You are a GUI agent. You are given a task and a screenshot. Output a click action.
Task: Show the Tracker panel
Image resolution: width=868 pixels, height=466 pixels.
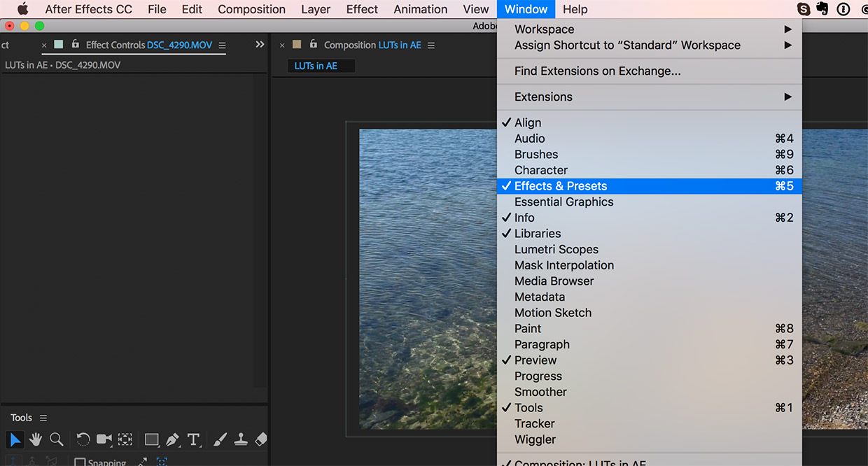(650, 424)
